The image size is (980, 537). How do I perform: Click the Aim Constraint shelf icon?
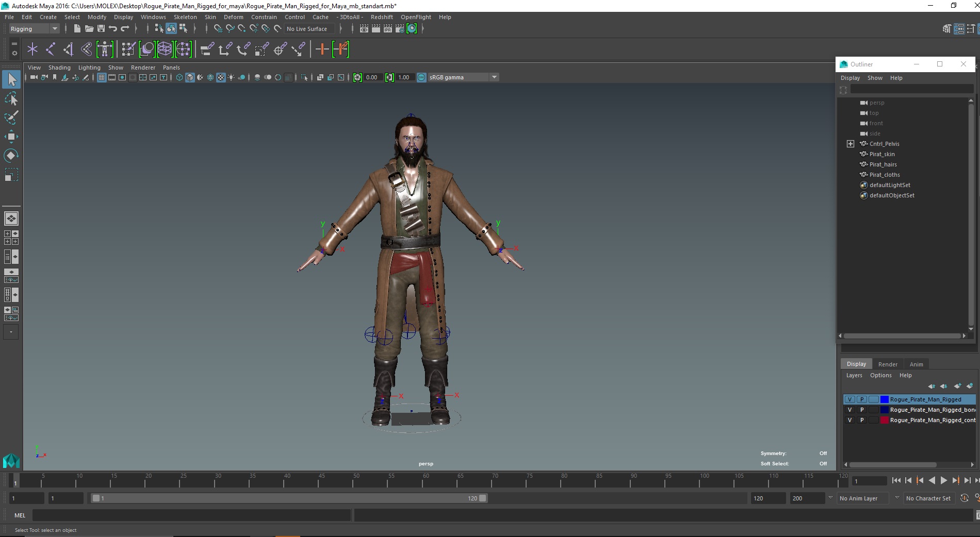(280, 49)
